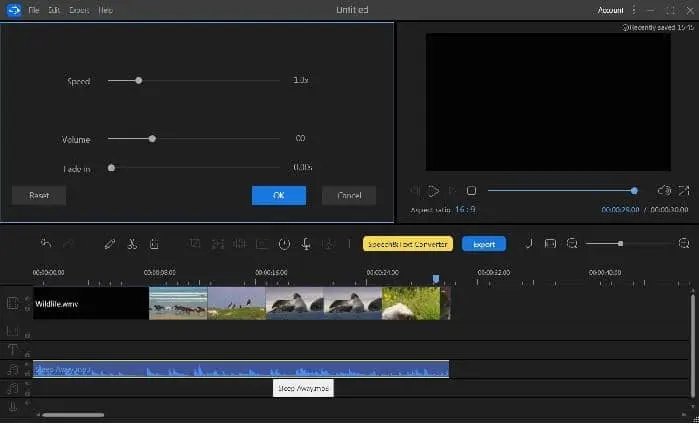Split clip with scissors tool

pyautogui.click(x=132, y=244)
